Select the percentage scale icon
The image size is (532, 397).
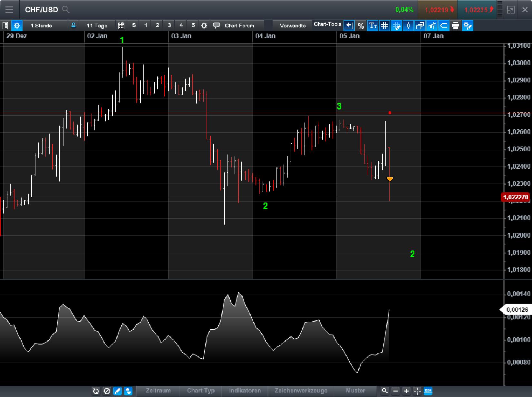(361, 25)
